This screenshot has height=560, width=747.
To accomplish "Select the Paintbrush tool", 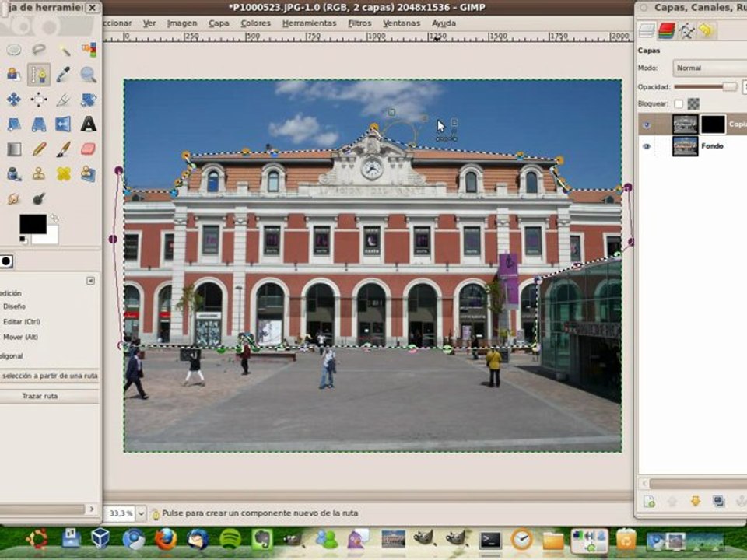I will pyautogui.click(x=63, y=149).
